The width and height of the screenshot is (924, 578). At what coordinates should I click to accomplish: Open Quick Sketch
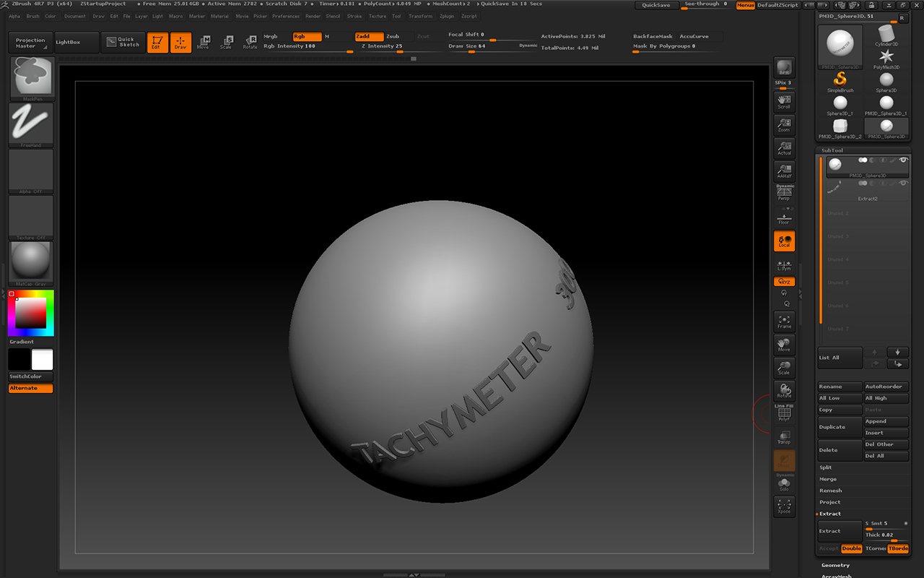pos(122,42)
